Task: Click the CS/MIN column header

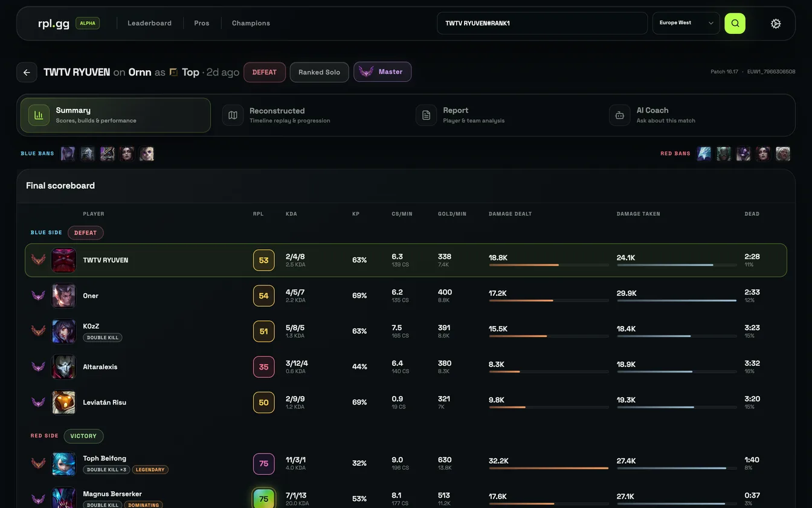Action: pyautogui.click(x=402, y=214)
